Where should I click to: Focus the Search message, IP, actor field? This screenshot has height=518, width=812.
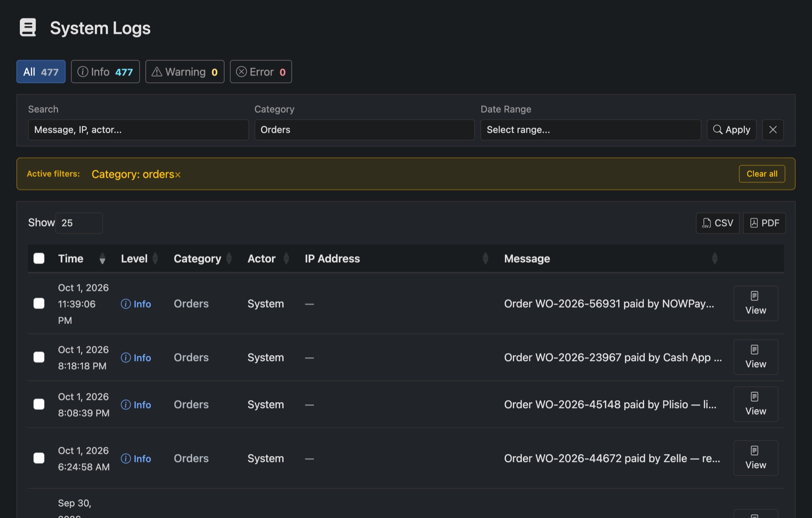click(138, 130)
